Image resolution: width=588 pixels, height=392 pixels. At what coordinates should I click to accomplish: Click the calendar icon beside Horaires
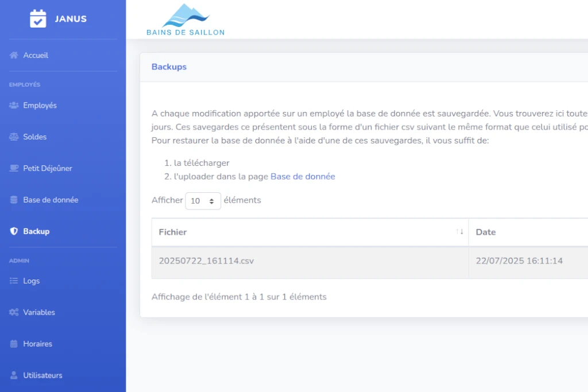pos(14,344)
